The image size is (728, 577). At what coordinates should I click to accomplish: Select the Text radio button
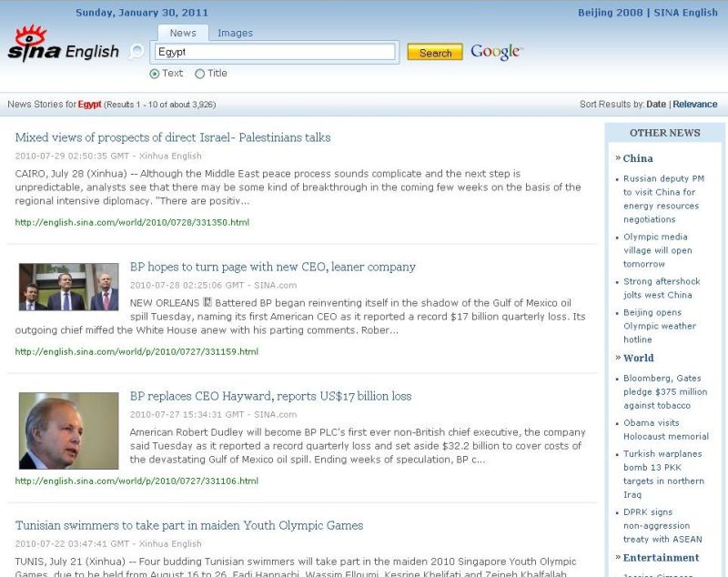(154, 74)
